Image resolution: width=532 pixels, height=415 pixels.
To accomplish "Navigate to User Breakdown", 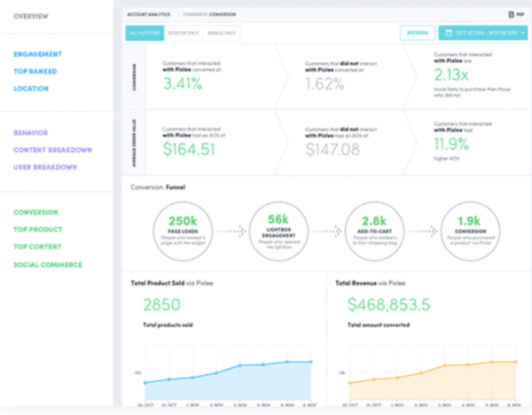I will (46, 167).
